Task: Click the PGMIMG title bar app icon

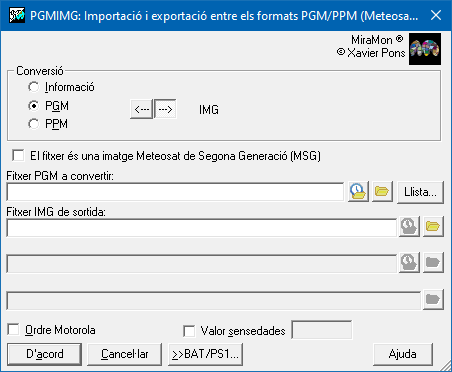Action: pyautogui.click(x=17, y=15)
